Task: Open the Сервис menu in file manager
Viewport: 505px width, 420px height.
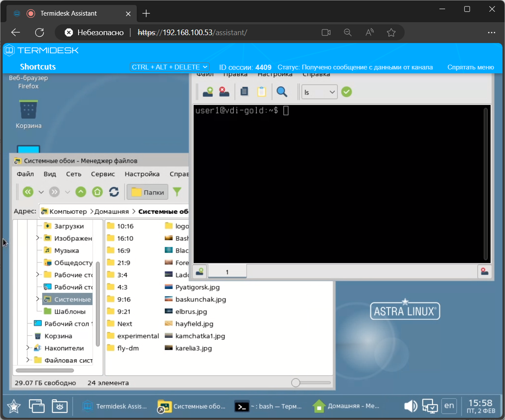Action: [x=103, y=174]
